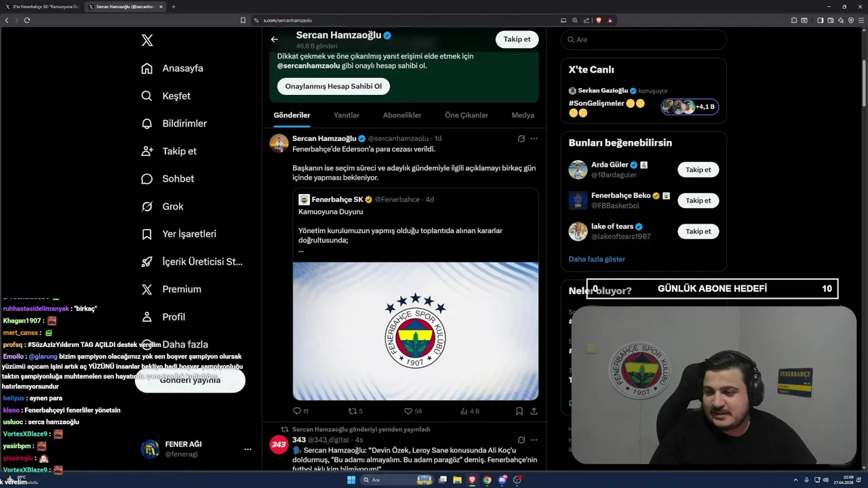
Task: Click the Gönderi yayınla post button
Action: (190, 380)
